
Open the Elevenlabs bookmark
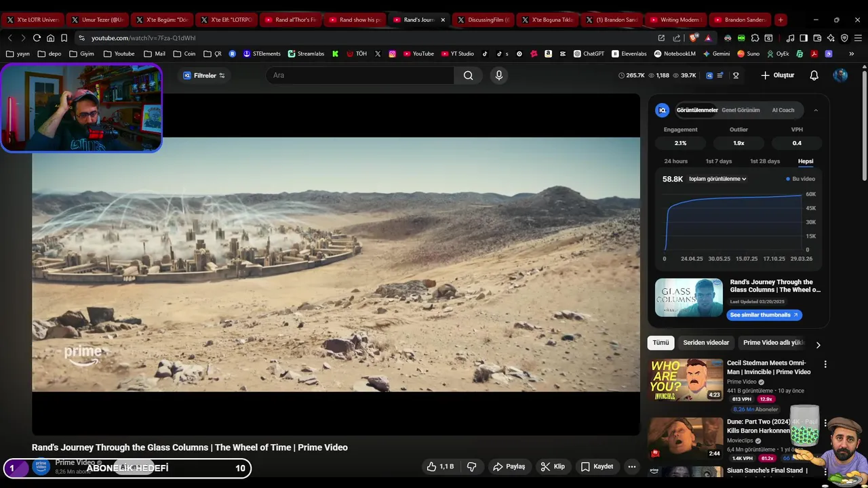[629, 54]
